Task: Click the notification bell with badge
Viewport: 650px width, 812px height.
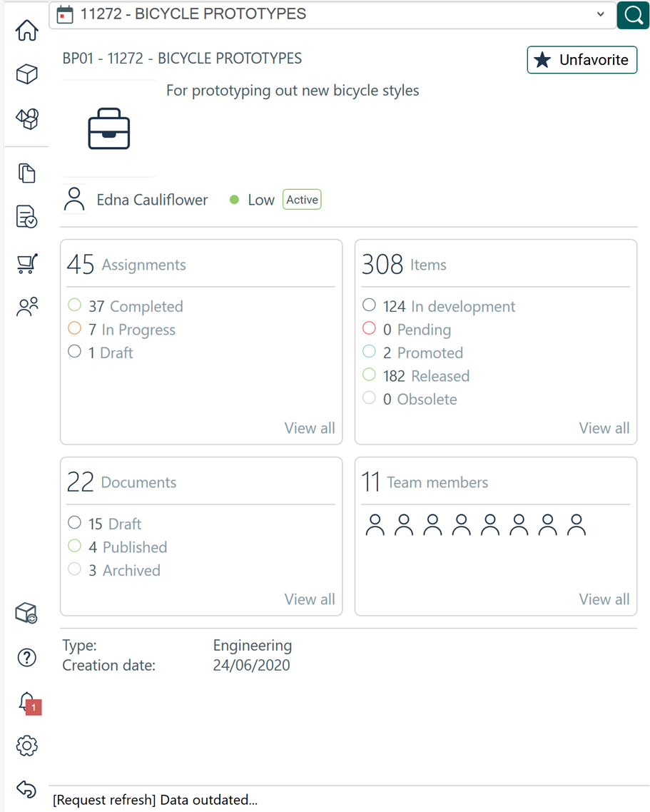Action: click(27, 702)
